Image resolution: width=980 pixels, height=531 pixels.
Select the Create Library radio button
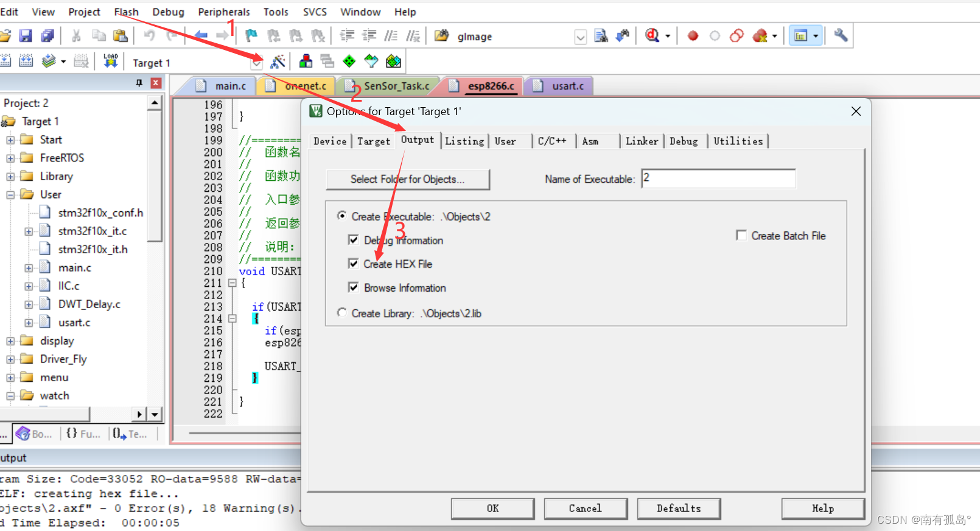[x=341, y=312]
